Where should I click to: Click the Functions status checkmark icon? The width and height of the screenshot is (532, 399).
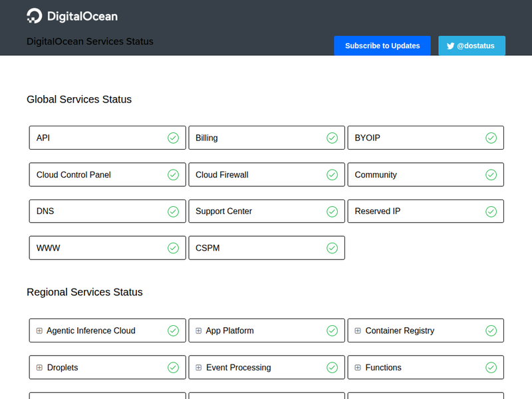491,368
